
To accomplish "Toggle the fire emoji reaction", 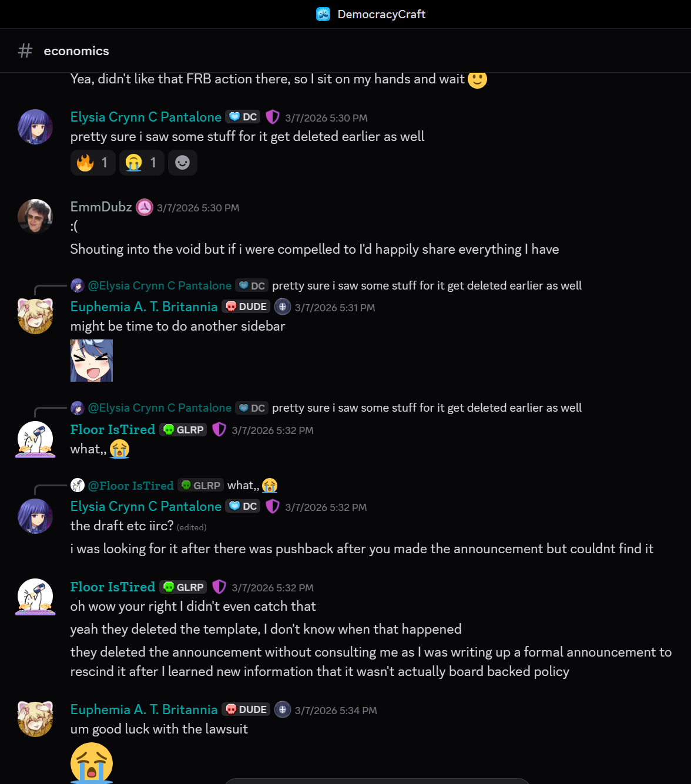I will (93, 163).
